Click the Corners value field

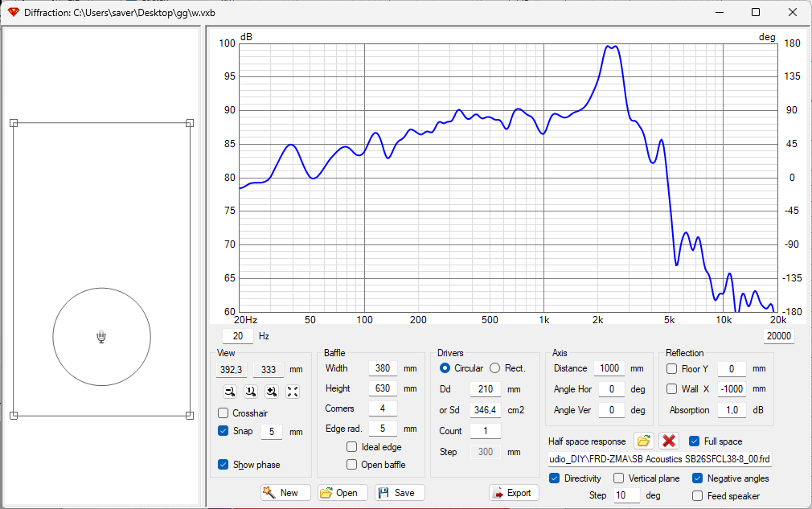point(383,408)
